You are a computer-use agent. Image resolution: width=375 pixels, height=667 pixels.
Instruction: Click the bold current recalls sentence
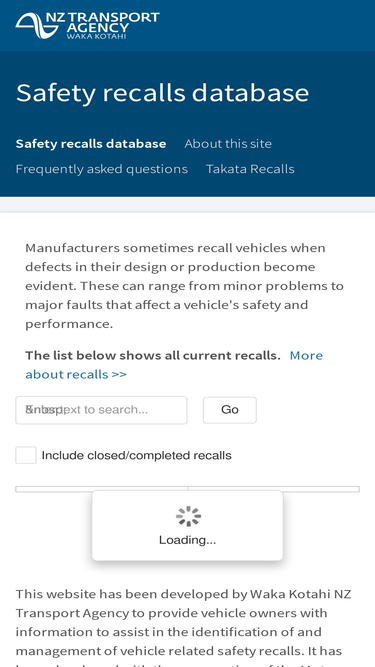153,355
